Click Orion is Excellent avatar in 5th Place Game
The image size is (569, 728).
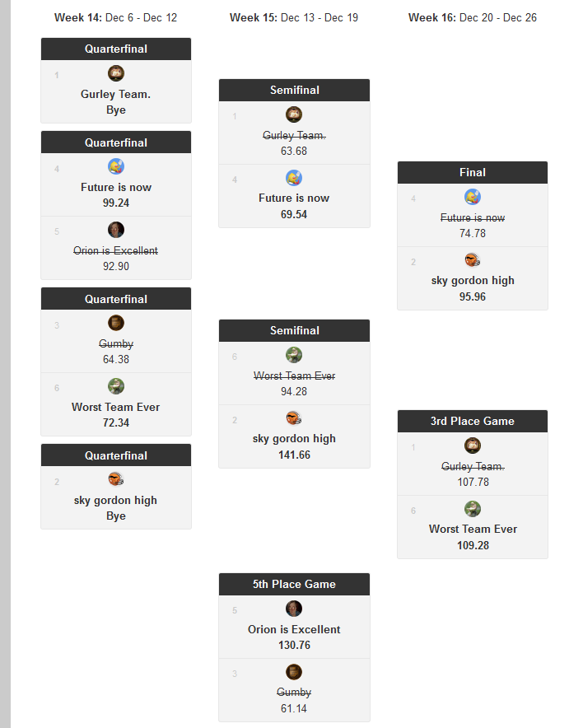[x=294, y=609]
